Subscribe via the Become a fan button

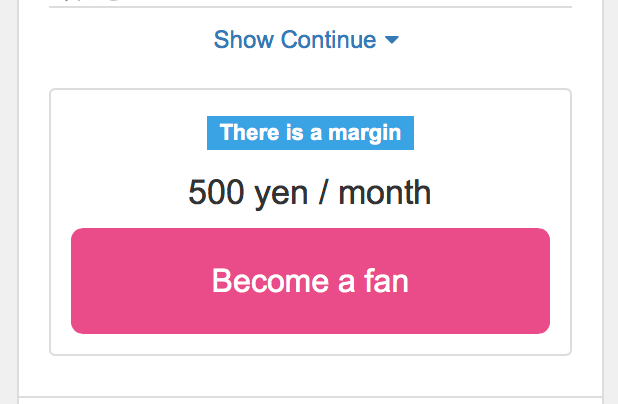pos(310,281)
